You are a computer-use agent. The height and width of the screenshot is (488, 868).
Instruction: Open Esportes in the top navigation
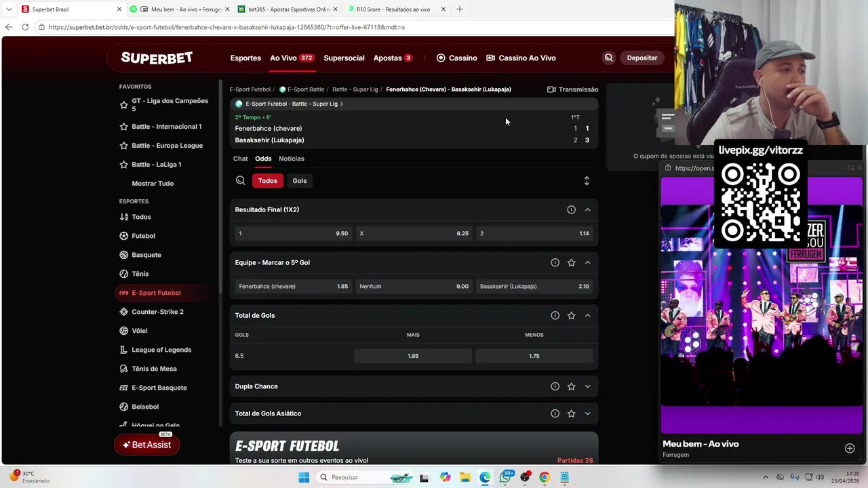click(245, 58)
